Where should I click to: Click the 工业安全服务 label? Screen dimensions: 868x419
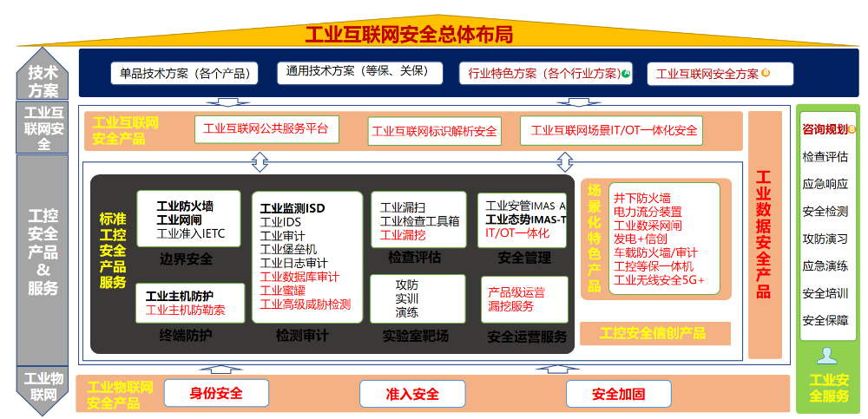(829, 388)
